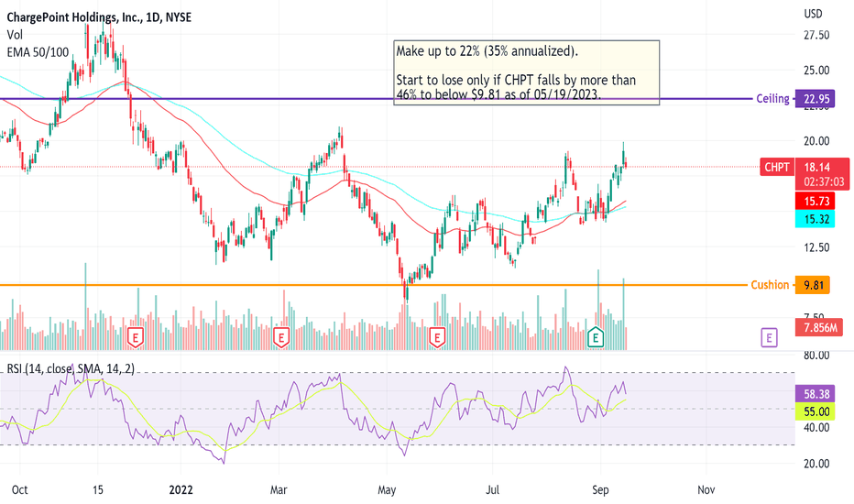Click the 9.81 Cushion price tag

[x=813, y=285]
